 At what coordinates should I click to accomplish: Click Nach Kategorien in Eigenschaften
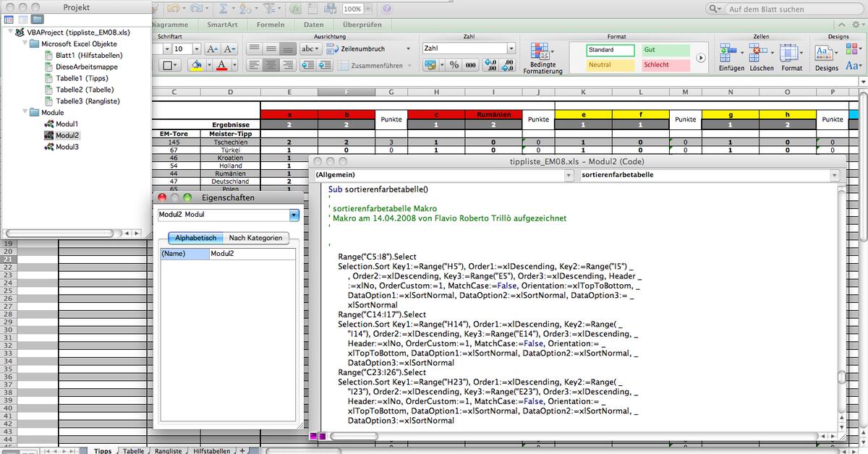tap(255, 238)
